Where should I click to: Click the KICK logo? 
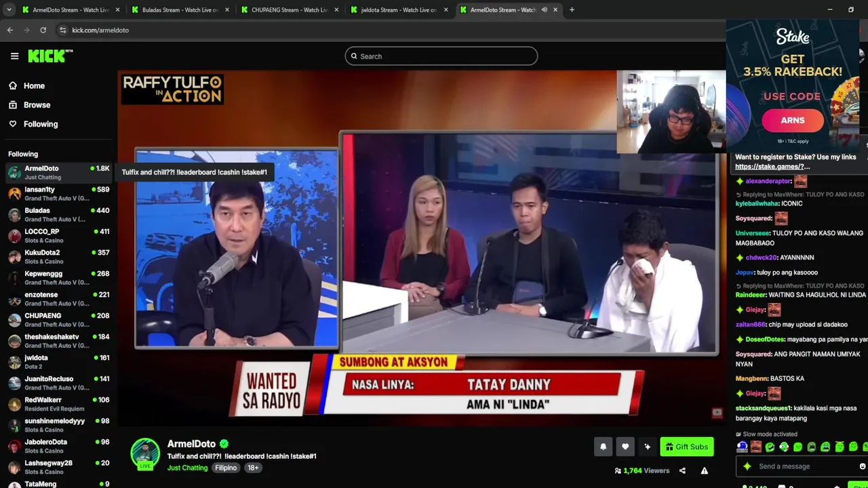point(50,56)
